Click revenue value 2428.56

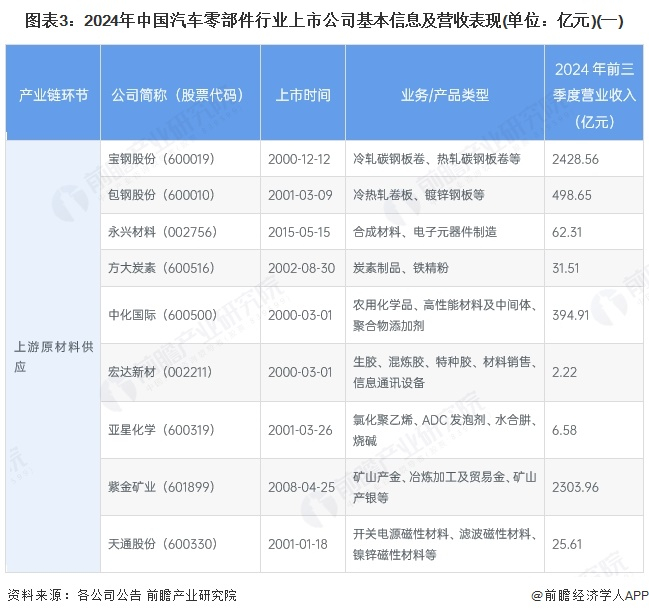click(x=575, y=159)
